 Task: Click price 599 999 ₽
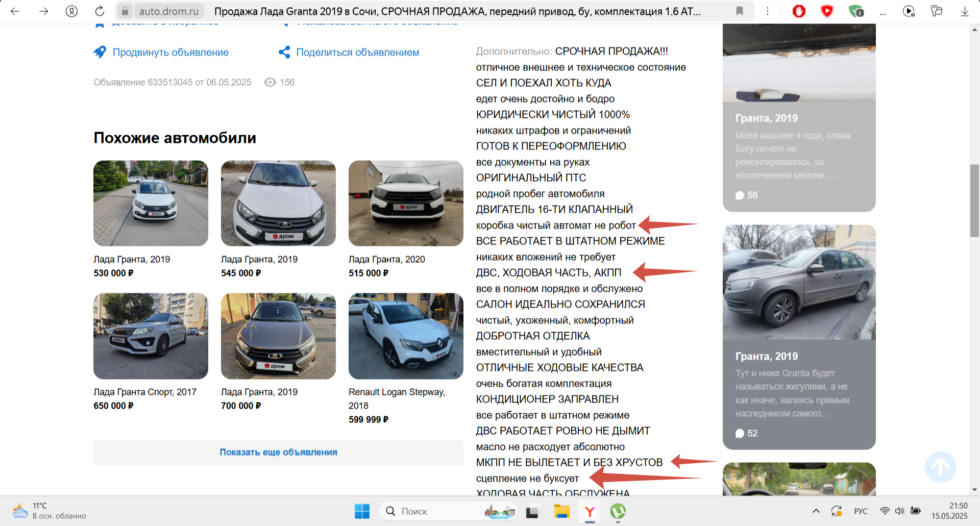click(369, 419)
